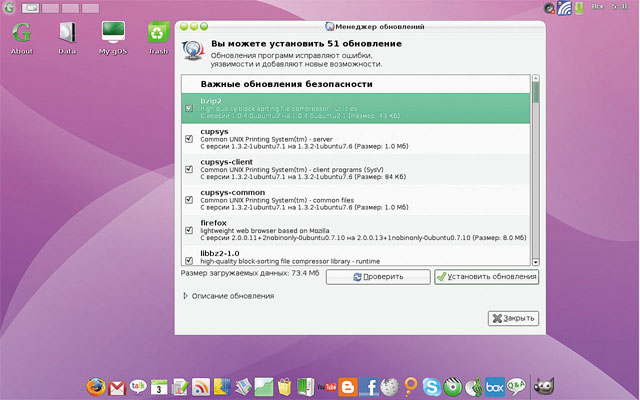Open the Q&A speech bubble icon
This screenshot has width=640, height=400.
point(516,386)
